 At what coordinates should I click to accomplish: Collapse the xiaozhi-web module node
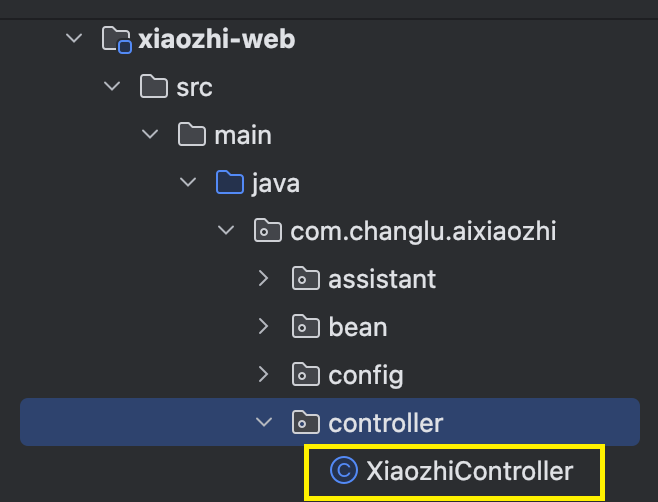point(74,39)
